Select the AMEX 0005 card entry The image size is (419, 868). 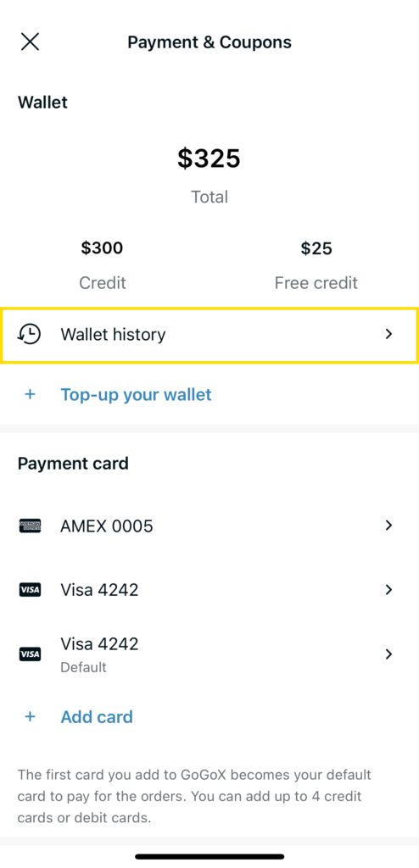(209, 526)
